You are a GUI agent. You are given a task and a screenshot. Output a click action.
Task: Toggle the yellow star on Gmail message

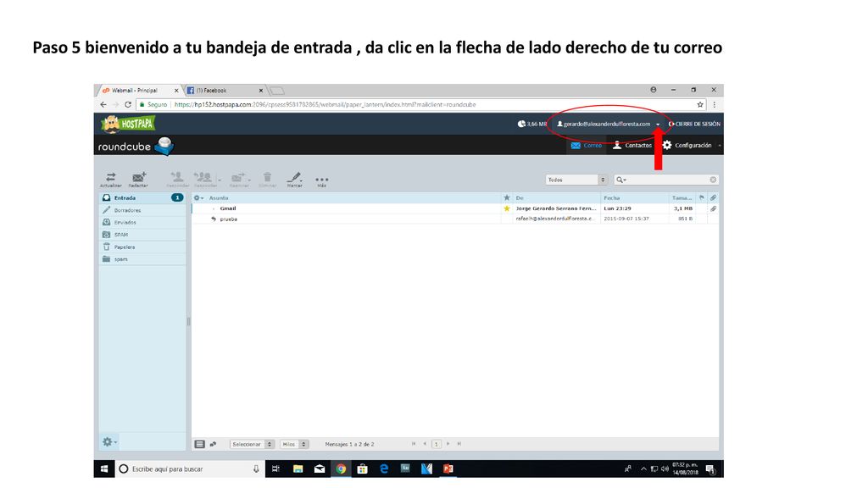click(x=507, y=208)
